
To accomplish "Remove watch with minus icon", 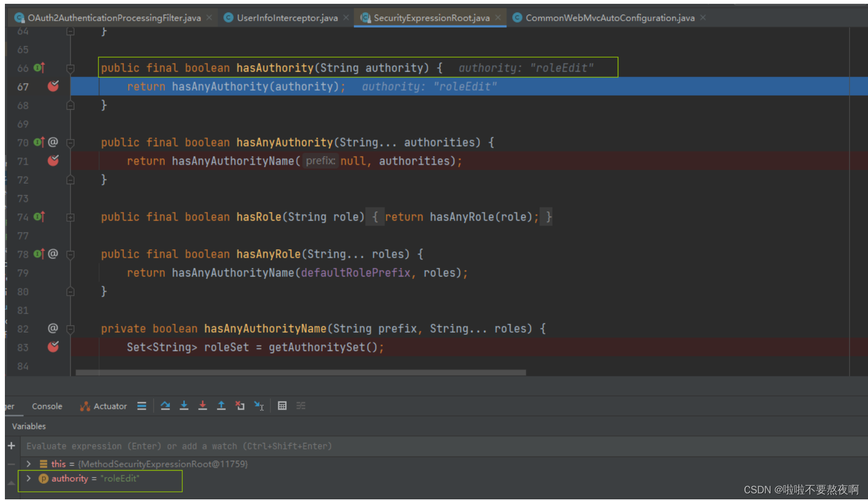I will 11,464.
